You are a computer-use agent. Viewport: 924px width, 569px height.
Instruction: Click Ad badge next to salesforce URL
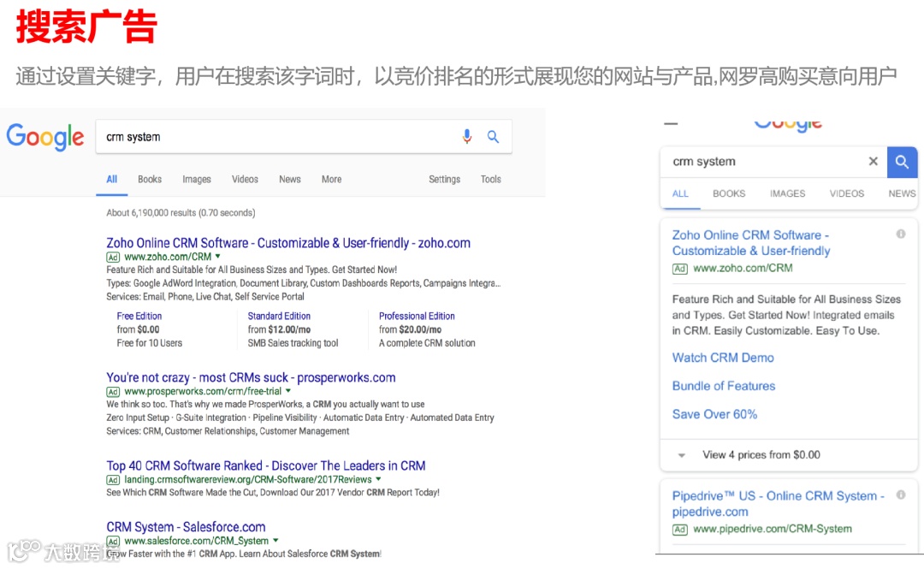click(x=113, y=542)
